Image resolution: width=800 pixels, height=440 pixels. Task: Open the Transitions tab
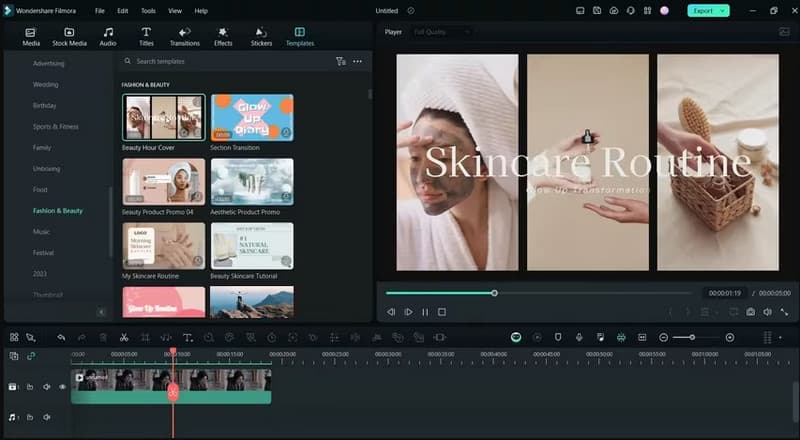(x=185, y=37)
